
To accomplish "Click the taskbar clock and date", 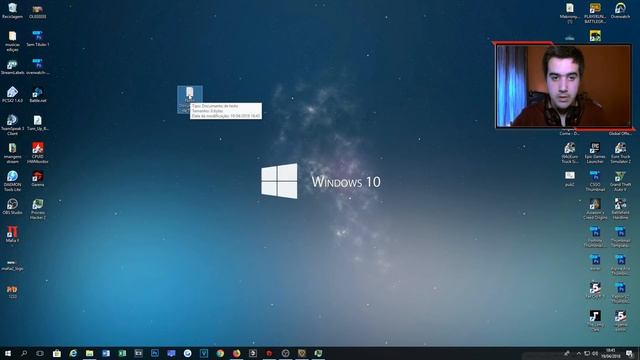I will pyautogui.click(x=611, y=353).
